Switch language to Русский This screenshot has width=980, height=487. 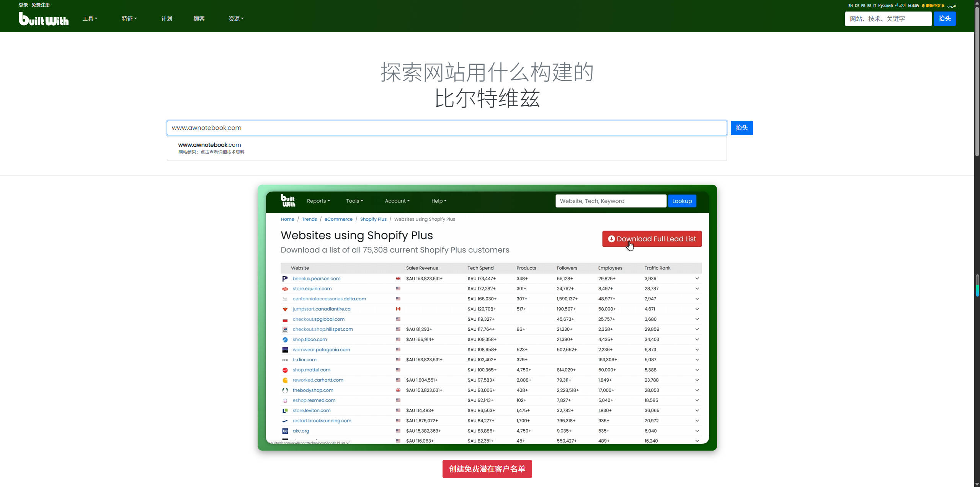[885, 6]
